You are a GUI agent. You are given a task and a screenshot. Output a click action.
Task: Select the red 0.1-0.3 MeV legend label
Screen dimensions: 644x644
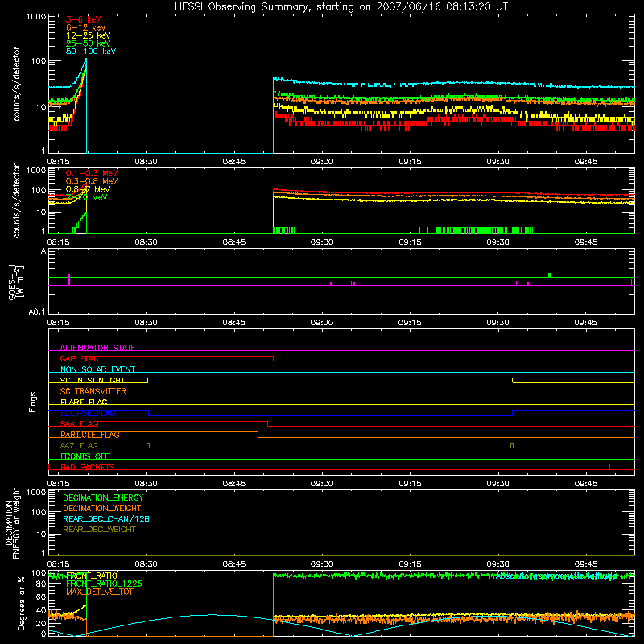click(92, 173)
